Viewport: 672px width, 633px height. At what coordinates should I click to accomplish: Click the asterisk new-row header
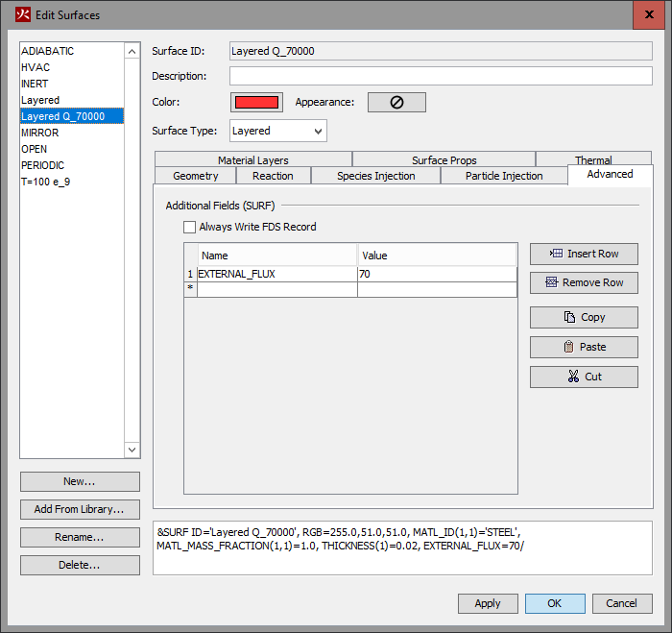click(191, 289)
